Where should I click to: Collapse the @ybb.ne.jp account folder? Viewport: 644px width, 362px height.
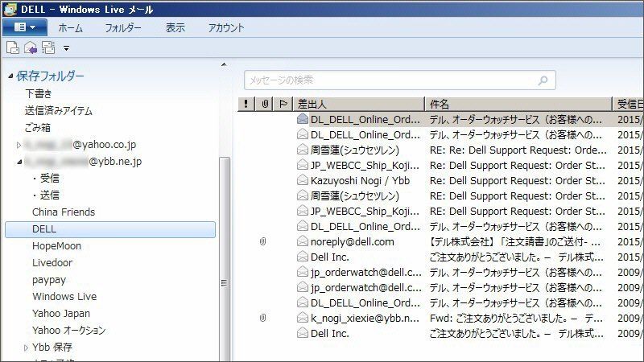coord(19,162)
